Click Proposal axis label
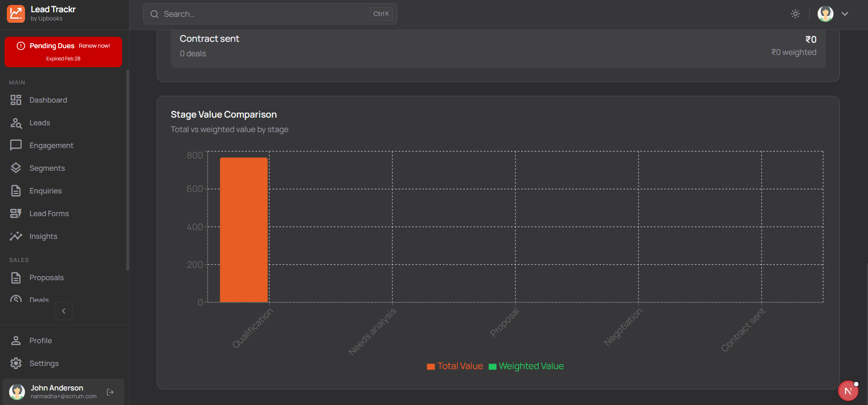868x405 pixels. pyautogui.click(x=504, y=322)
